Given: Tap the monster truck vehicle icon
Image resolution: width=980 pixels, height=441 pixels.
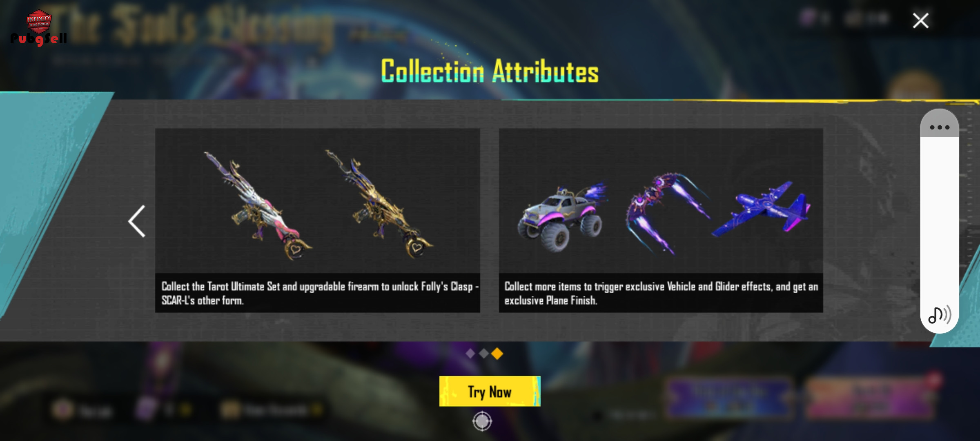Looking at the screenshot, I should tap(562, 216).
